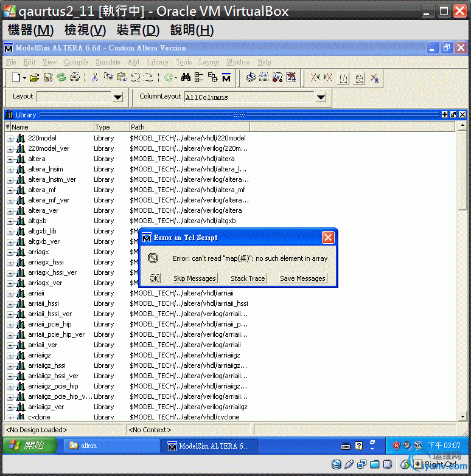The width and height of the screenshot is (471, 476).
Task: Click the Open folder toolbar icon
Action: [x=34, y=78]
